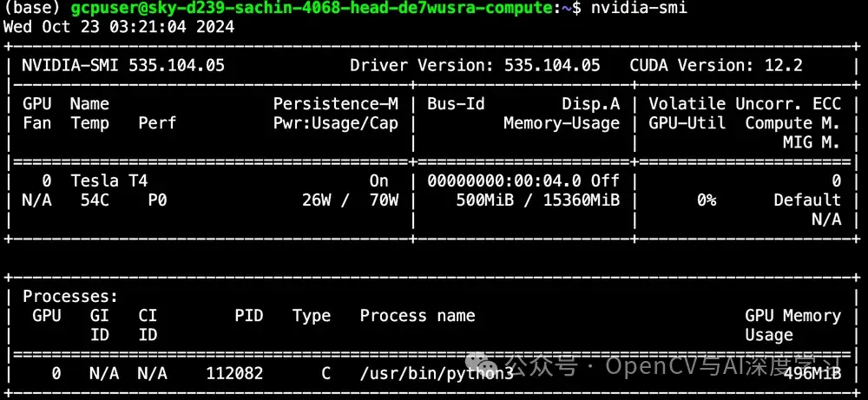Viewport: 868px width, 400px height.
Task: Click the process type value C
Action: [x=326, y=373]
